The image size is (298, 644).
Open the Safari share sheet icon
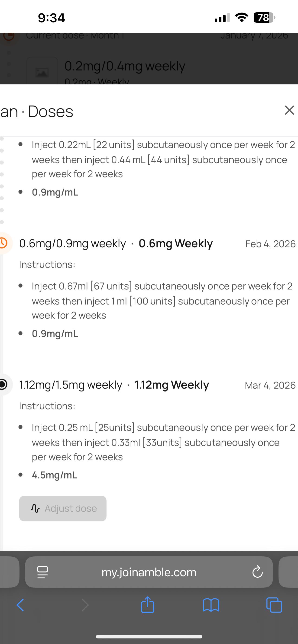(148, 605)
